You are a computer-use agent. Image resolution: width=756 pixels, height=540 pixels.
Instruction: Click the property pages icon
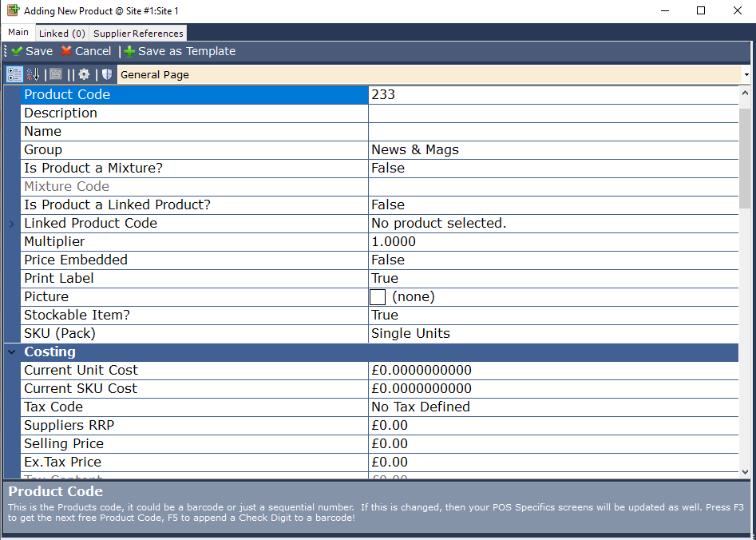(55, 74)
